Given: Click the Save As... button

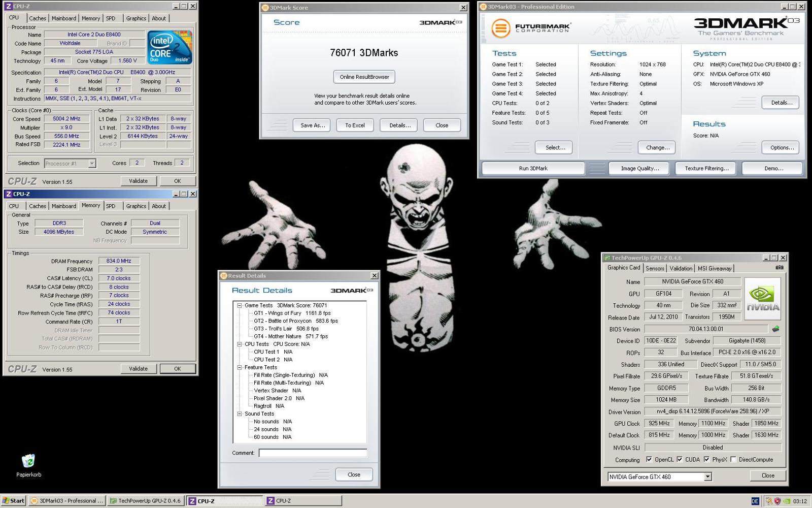Looking at the screenshot, I should [x=312, y=125].
